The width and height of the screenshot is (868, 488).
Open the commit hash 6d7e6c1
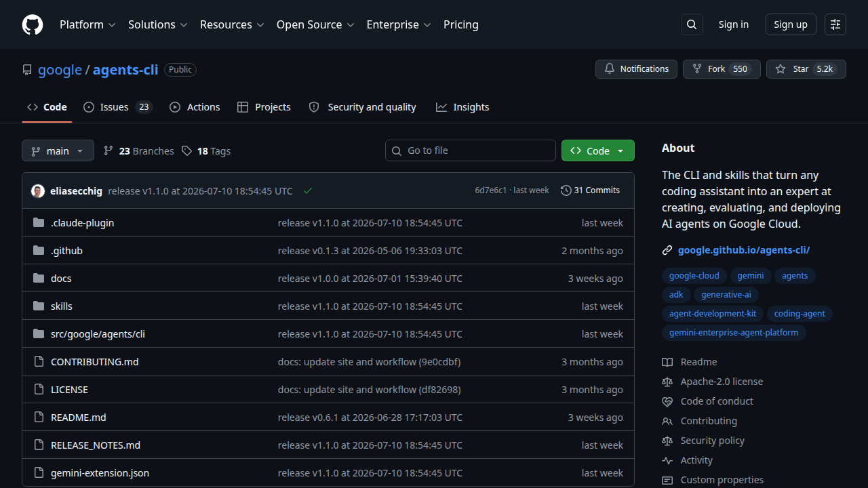click(x=491, y=190)
